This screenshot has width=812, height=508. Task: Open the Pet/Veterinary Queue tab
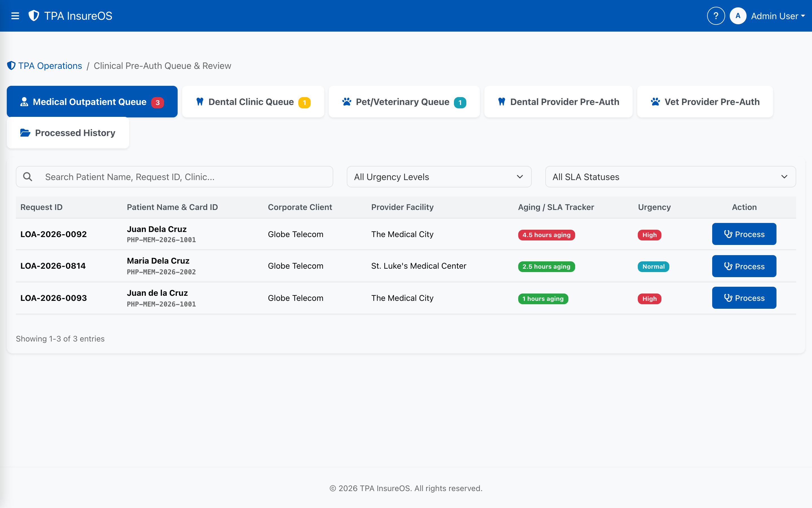tap(404, 102)
